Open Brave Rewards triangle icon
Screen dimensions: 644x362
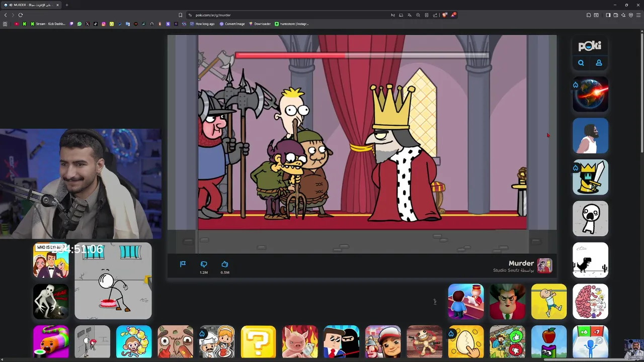pyautogui.click(x=453, y=15)
